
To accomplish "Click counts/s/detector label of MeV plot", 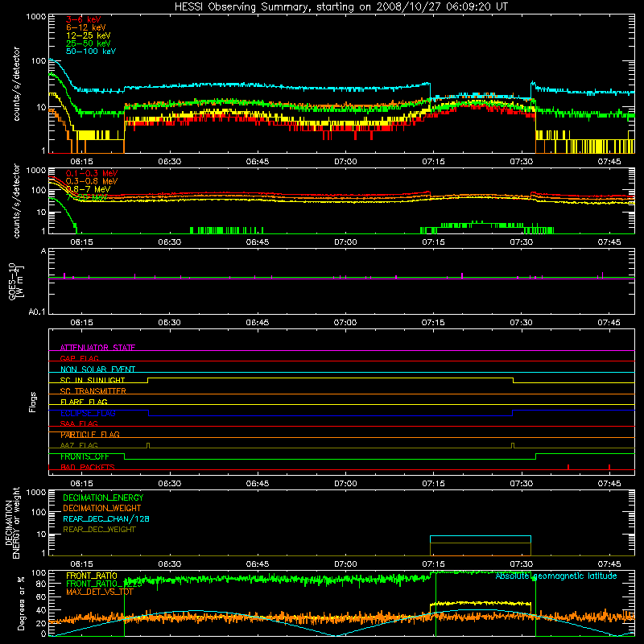I will 16,200.
